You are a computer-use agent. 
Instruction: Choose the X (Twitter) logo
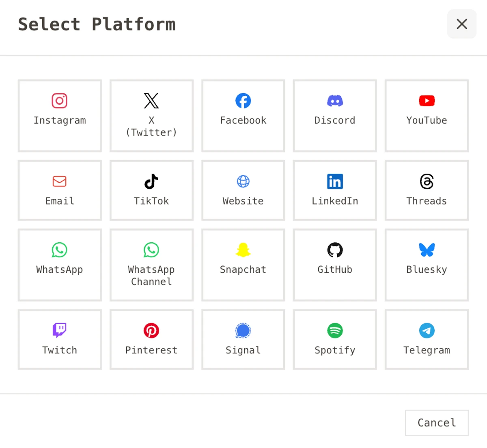(151, 101)
